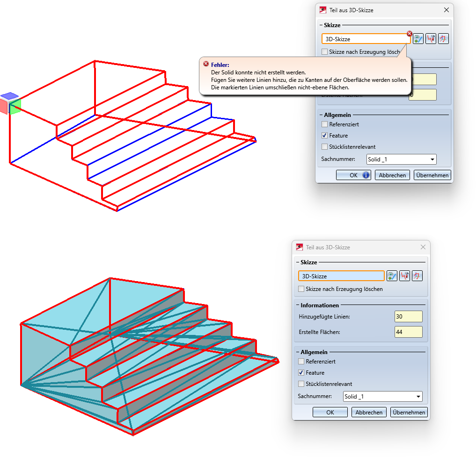Click the sketch hammer icon in the dialog with 44 Flächen

(x=405, y=276)
